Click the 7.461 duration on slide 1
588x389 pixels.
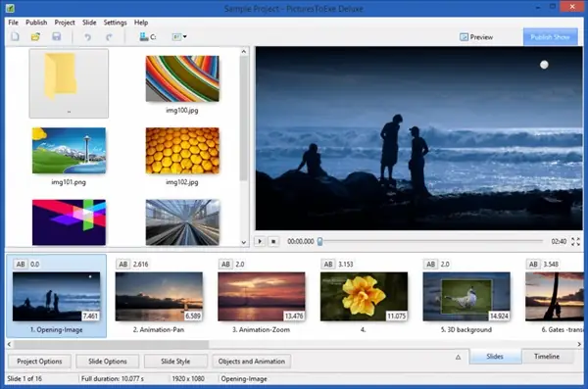(90, 316)
